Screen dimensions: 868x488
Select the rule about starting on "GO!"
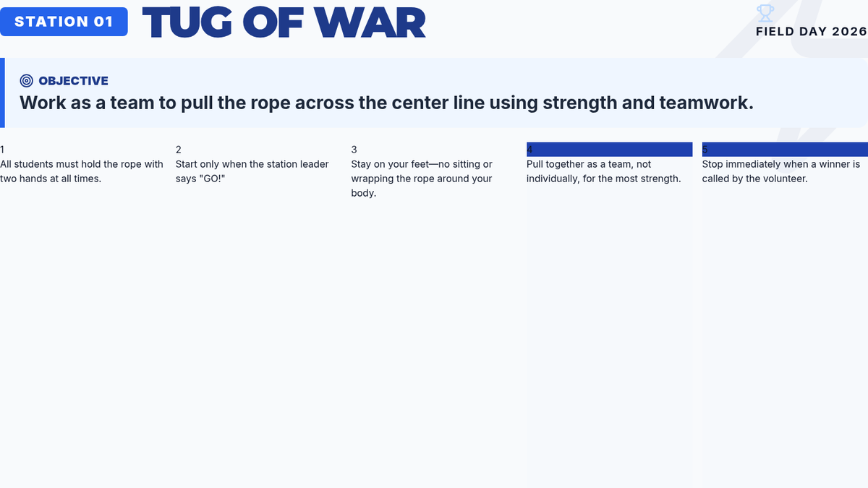[x=252, y=171]
